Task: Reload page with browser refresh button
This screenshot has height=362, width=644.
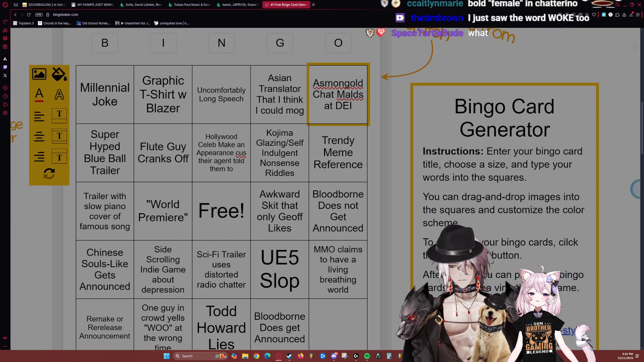Action: pos(29,15)
